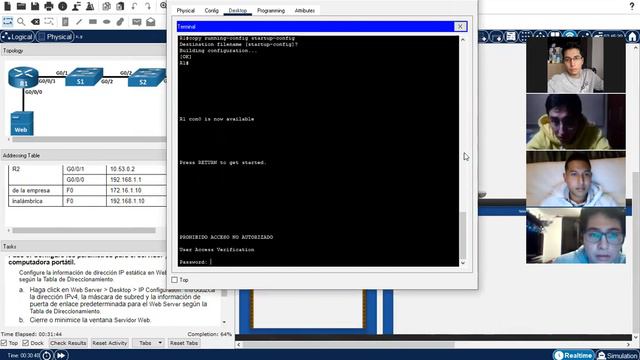This screenshot has height=360, width=640.
Task: Click the New file icon
Action: point(7,6)
